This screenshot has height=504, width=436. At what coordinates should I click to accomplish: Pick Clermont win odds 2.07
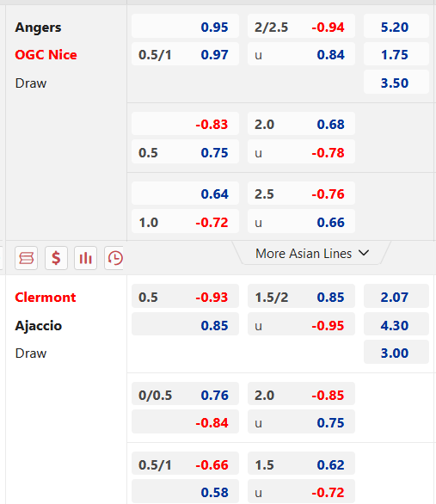(x=396, y=297)
